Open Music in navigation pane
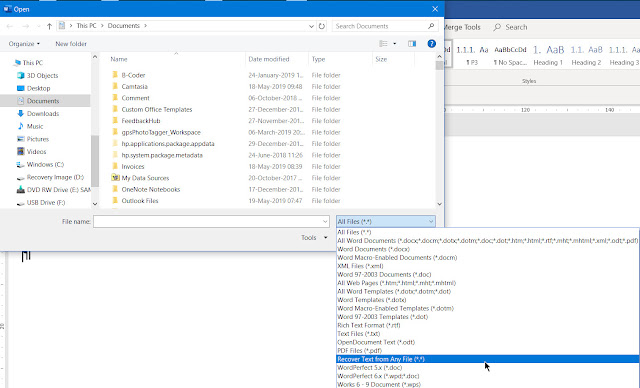This screenshot has width=640, height=388. [x=35, y=126]
